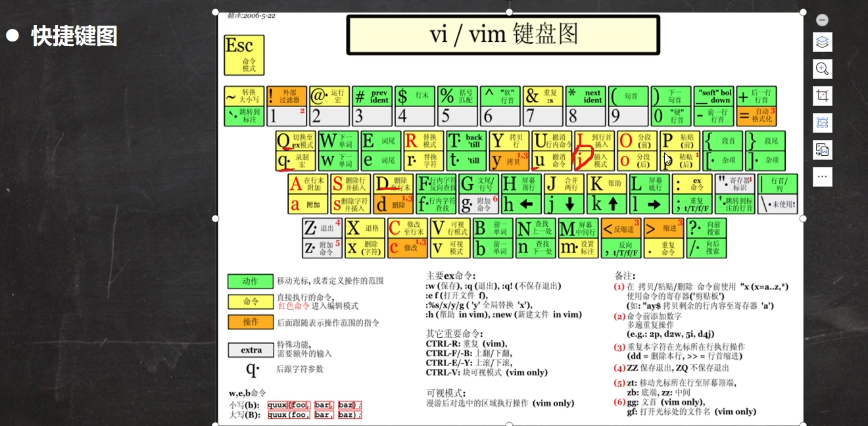Click the 备注 heading text
The width and height of the screenshot is (868, 426).
(x=625, y=275)
